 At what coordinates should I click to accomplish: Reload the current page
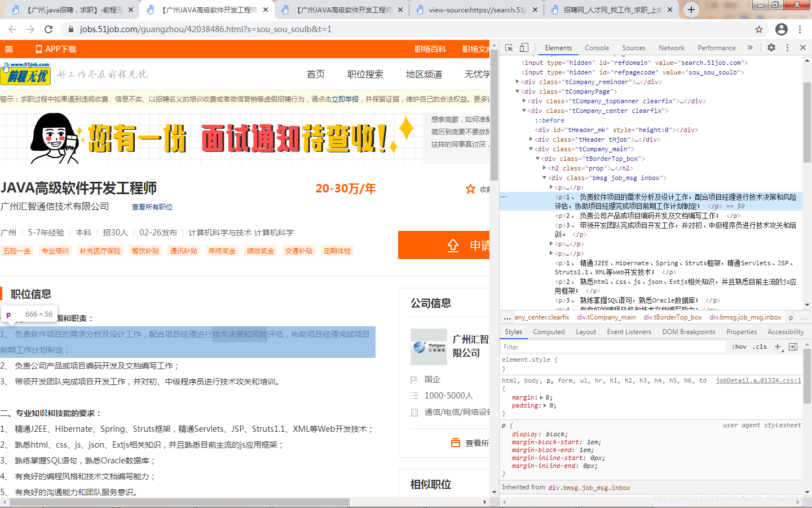coord(48,29)
